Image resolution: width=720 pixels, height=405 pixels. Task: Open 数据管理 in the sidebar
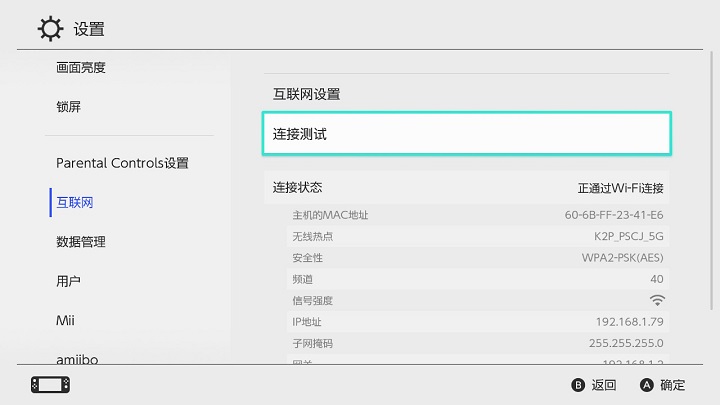point(81,242)
